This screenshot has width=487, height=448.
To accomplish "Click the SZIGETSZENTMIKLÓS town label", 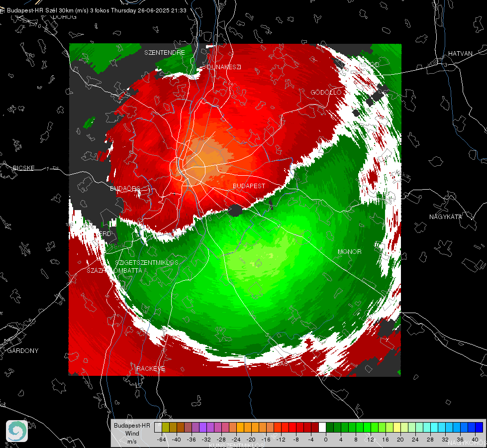I will (147, 262).
